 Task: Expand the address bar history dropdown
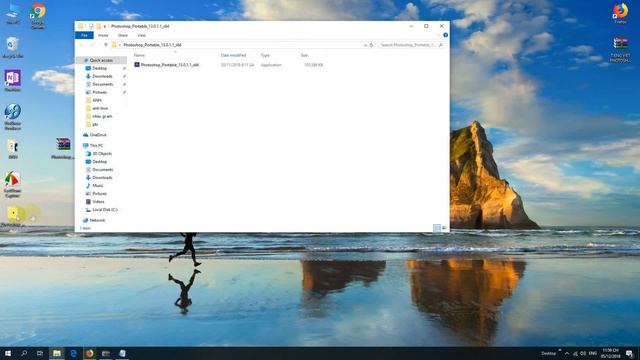click(365, 45)
